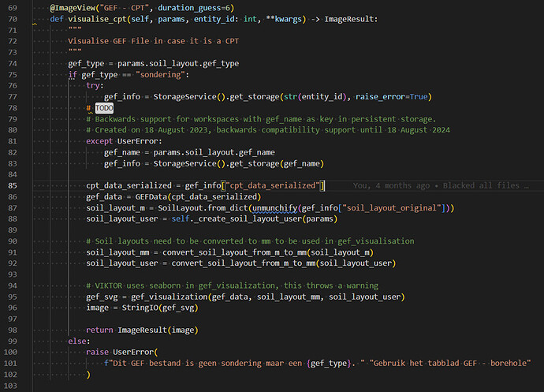Click 'raise UserError(' on line 100

click(121, 352)
